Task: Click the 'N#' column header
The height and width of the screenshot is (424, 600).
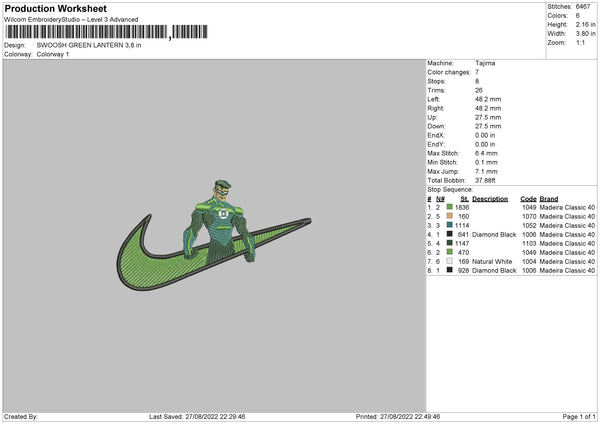Action: point(440,199)
